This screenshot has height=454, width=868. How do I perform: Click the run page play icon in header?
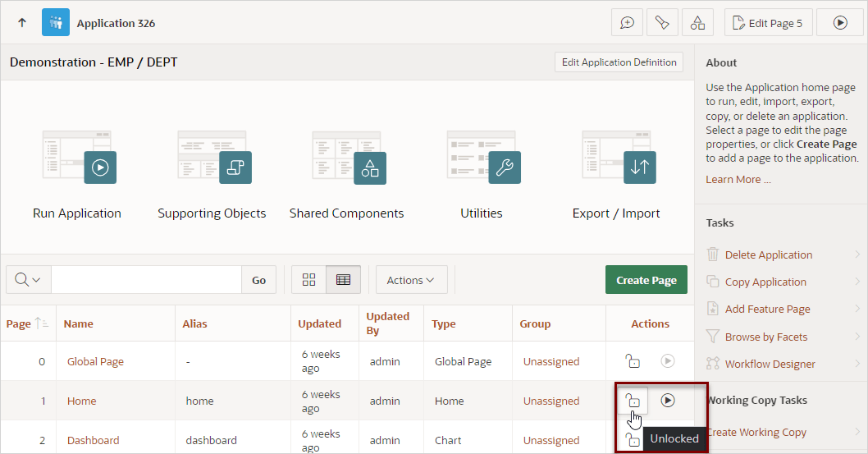point(840,23)
